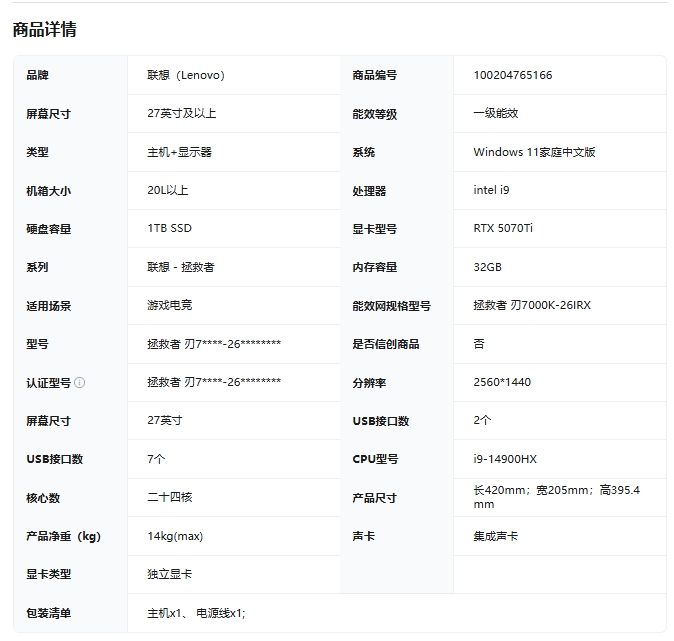674x641 pixels.
Task: Click the 类型 label
Action: [x=37, y=152]
